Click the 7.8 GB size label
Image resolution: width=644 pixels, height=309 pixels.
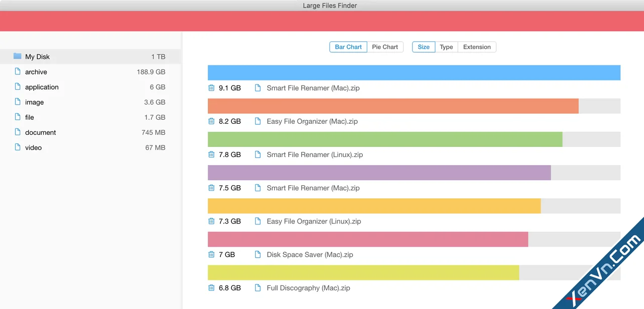click(x=230, y=154)
